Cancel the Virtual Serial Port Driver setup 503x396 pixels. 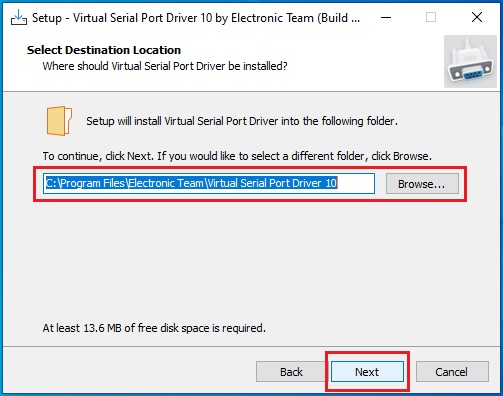tap(452, 372)
